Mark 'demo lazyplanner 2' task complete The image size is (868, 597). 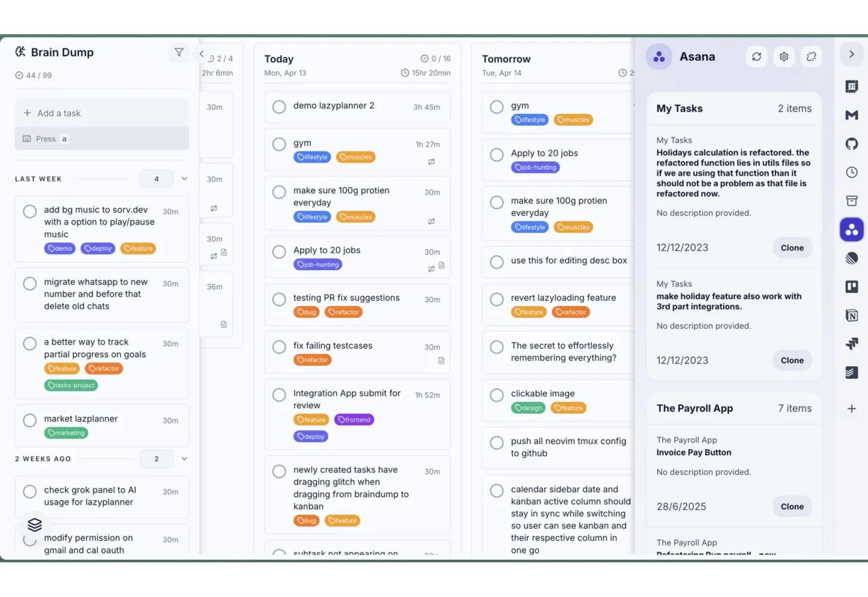coord(279,107)
